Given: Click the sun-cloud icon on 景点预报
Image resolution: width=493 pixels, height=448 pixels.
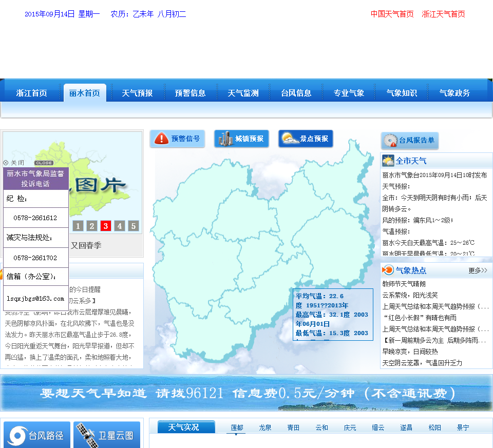Looking at the screenshot, I should pos(290,138).
